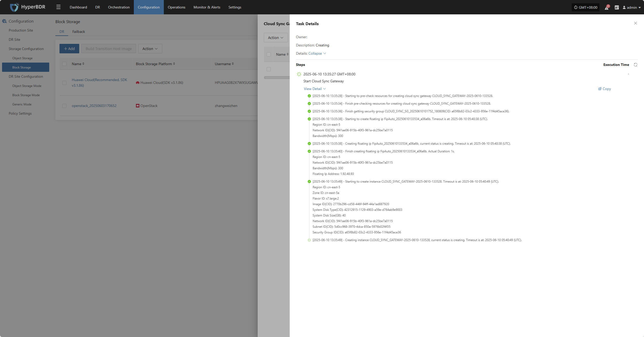The height and width of the screenshot is (337, 644).
Task: Toggle select-all checkbox in Cloud Sync Gateway panel
Action: tap(269, 54)
